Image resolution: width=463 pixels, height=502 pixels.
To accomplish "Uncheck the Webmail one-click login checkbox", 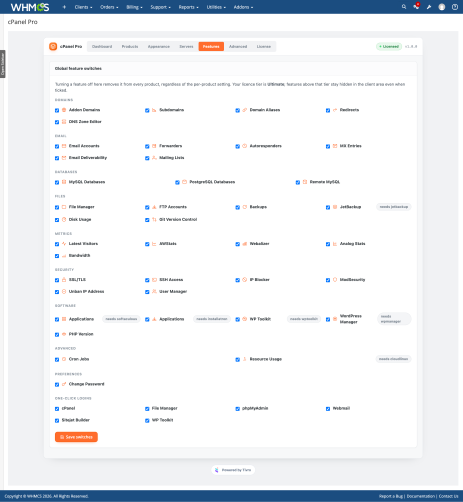I will pos(328,409).
